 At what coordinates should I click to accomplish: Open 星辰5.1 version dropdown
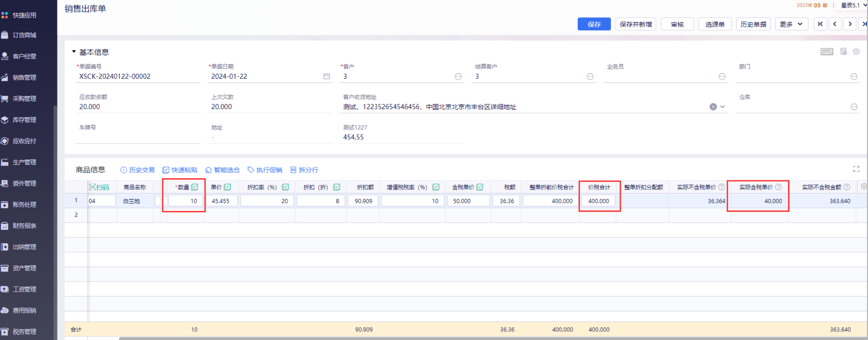[853, 6]
